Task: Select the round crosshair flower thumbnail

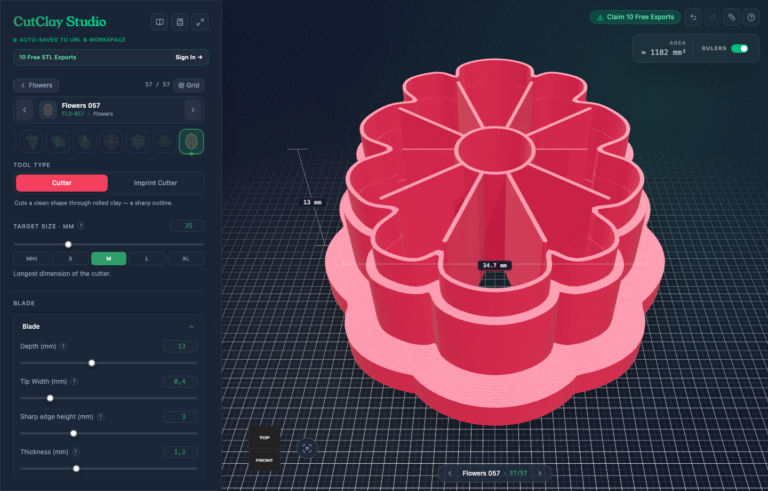Action: click(x=111, y=142)
